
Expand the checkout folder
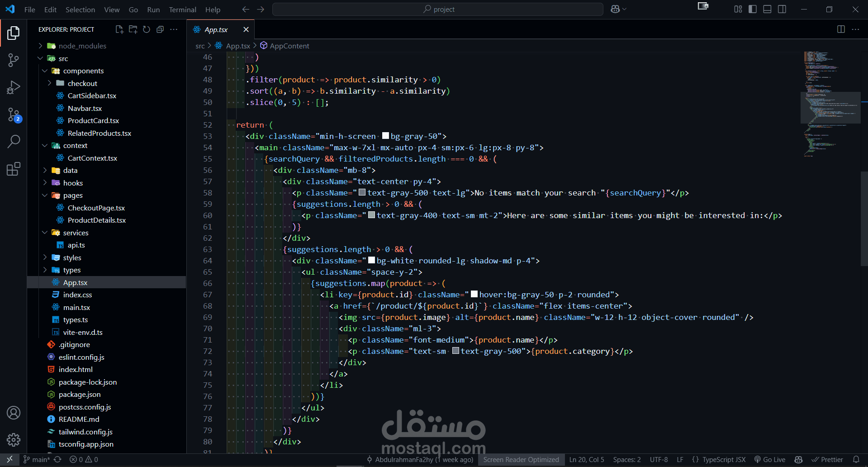click(x=107, y=83)
